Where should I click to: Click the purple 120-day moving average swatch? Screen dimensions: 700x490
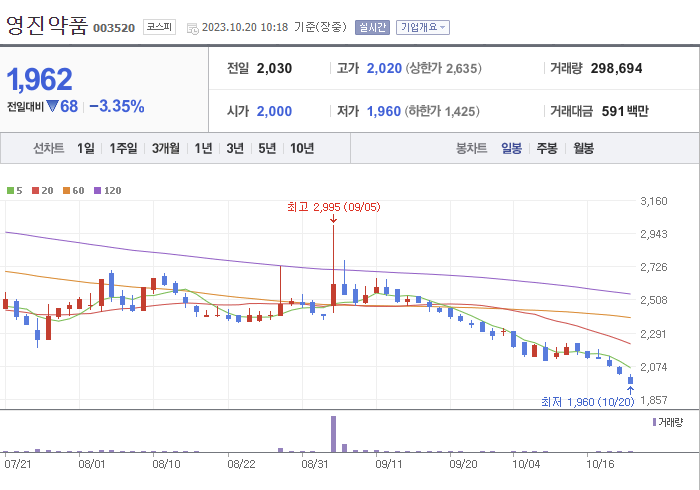[97, 191]
